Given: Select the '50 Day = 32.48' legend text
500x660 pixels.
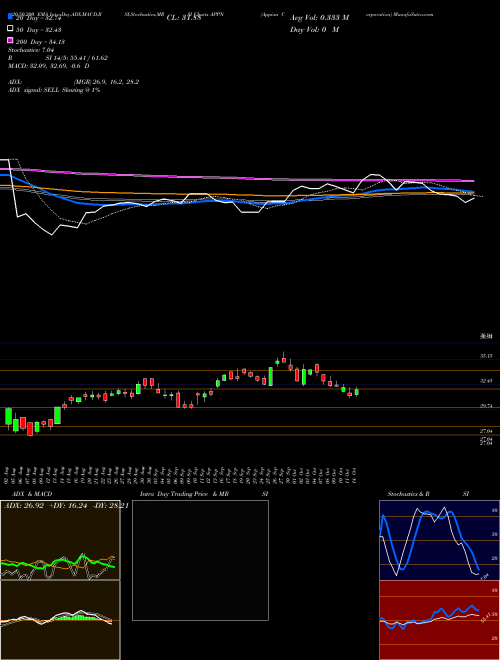Looking at the screenshot, I should coord(38,29).
